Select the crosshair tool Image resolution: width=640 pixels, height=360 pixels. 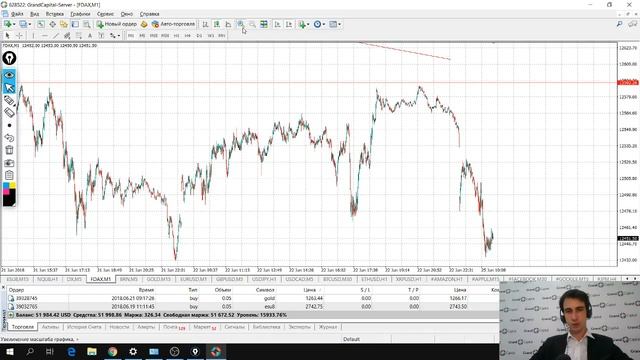click(x=19, y=36)
